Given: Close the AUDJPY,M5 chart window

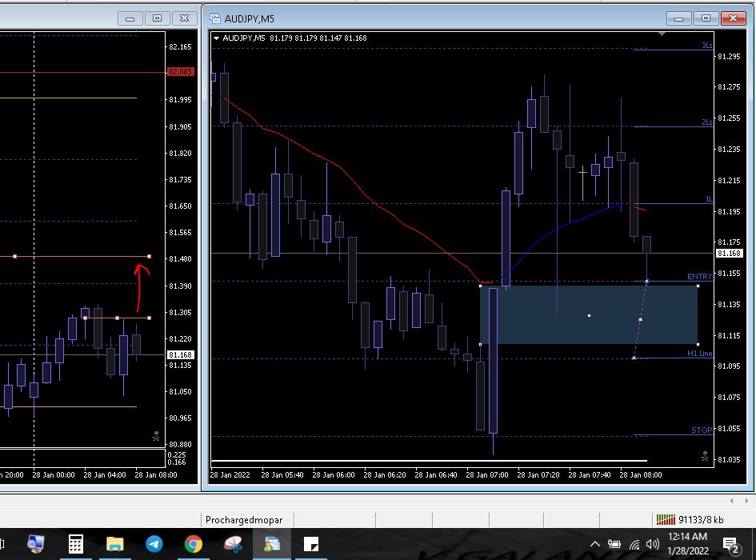Looking at the screenshot, I should pyautogui.click(x=733, y=18).
